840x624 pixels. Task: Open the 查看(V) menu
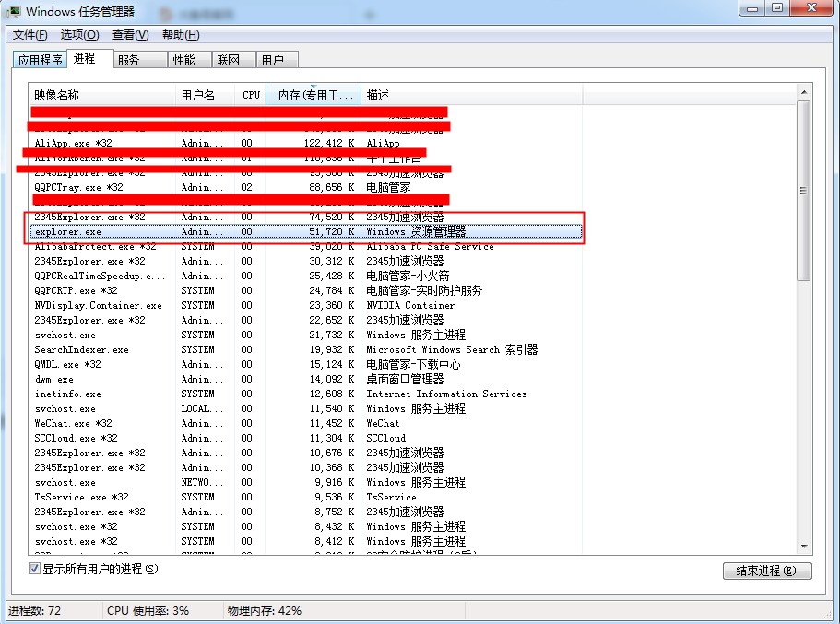130,35
